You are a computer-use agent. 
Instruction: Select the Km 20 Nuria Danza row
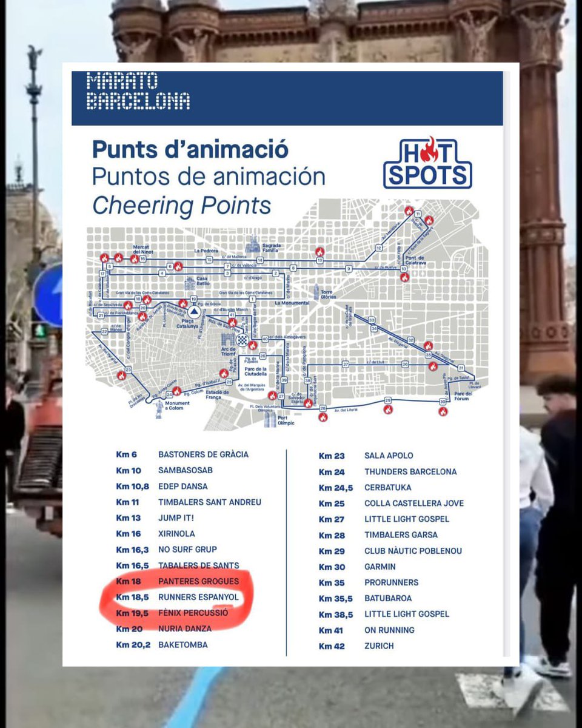162,629
